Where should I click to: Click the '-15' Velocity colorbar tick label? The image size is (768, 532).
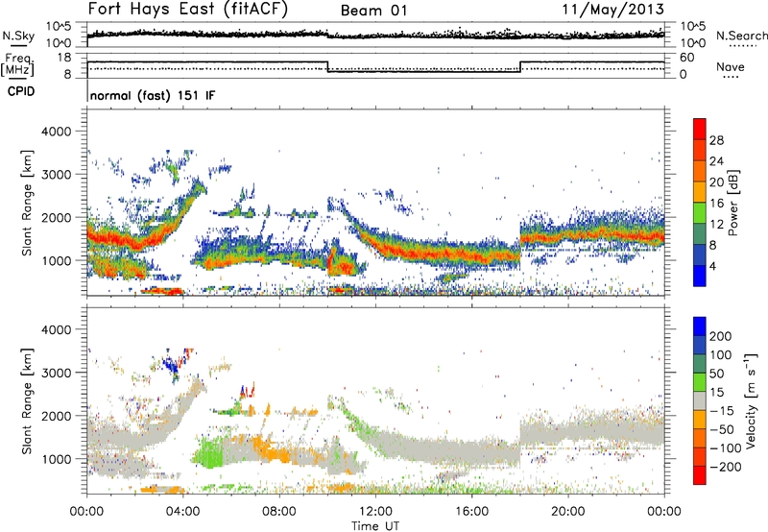(722, 411)
